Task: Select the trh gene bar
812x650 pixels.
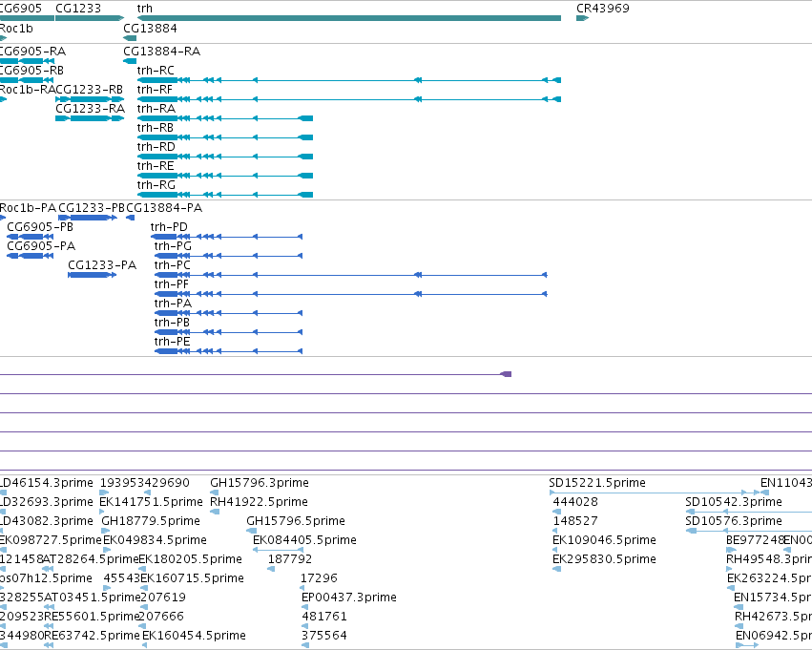Action: point(349,18)
